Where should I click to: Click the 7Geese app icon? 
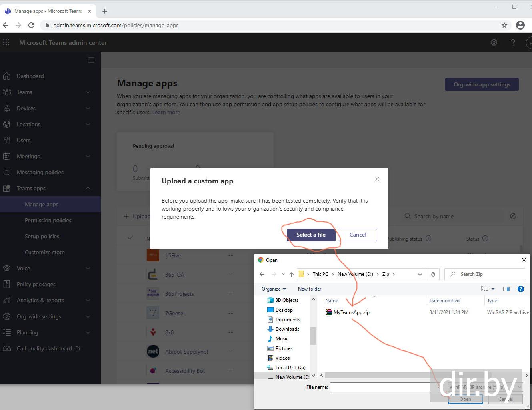[153, 313]
